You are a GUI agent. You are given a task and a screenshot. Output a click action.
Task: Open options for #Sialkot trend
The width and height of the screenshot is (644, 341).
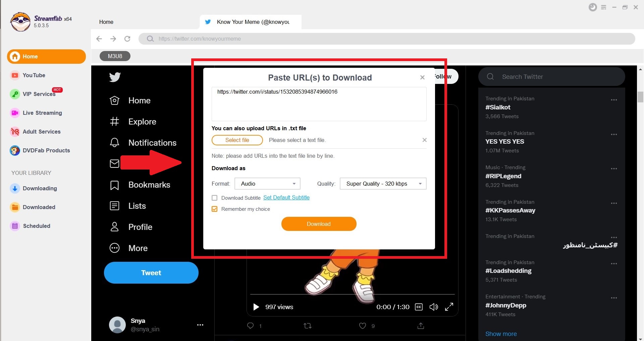[614, 100]
